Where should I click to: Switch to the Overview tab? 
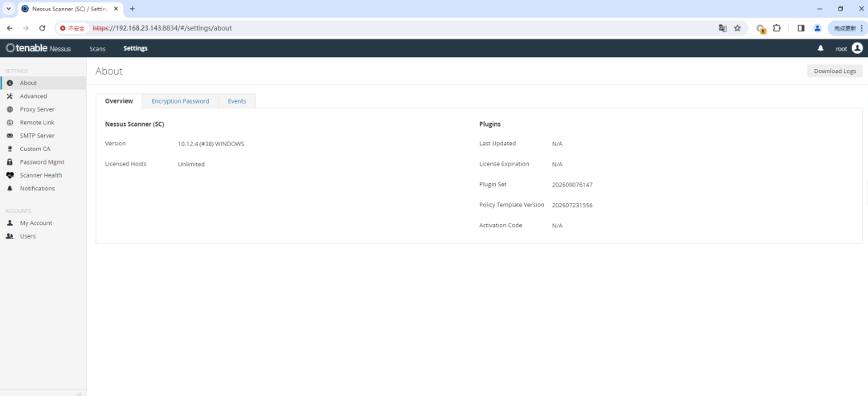[119, 101]
